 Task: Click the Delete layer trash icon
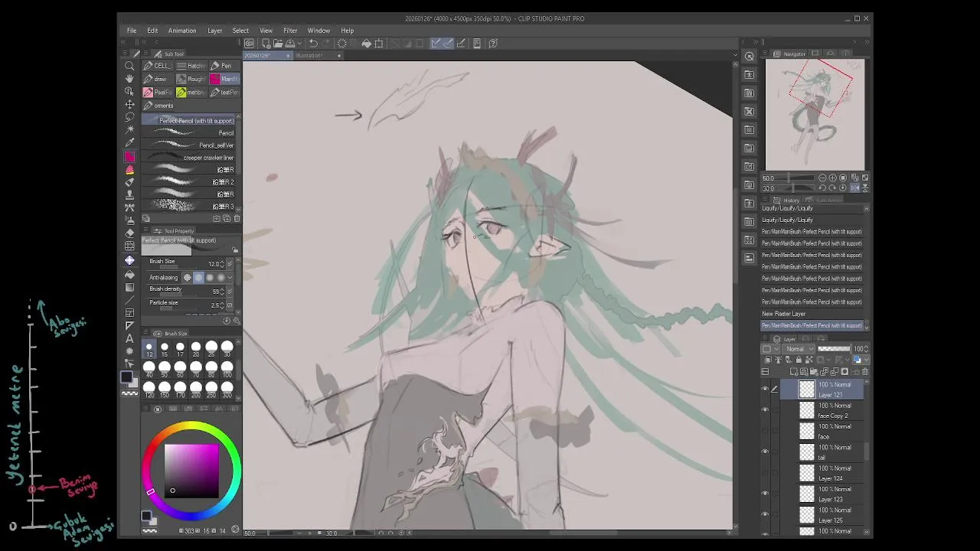(x=865, y=372)
